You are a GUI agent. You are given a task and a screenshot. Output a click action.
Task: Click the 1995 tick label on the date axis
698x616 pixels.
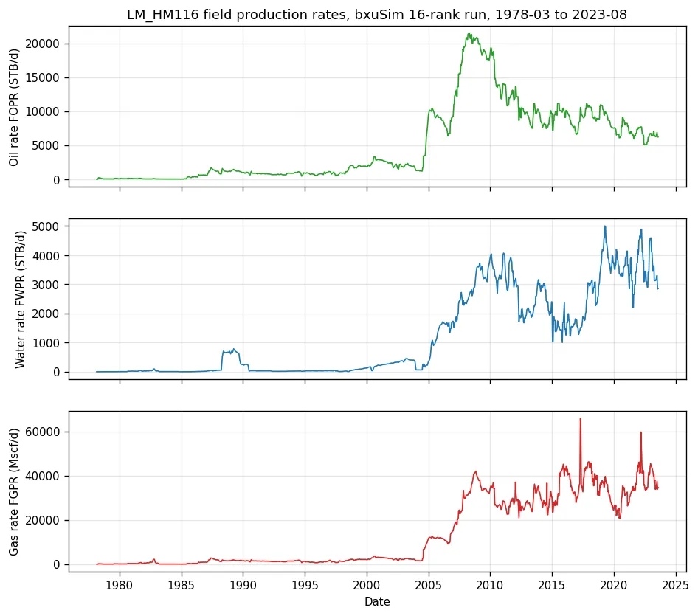click(305, 585)
